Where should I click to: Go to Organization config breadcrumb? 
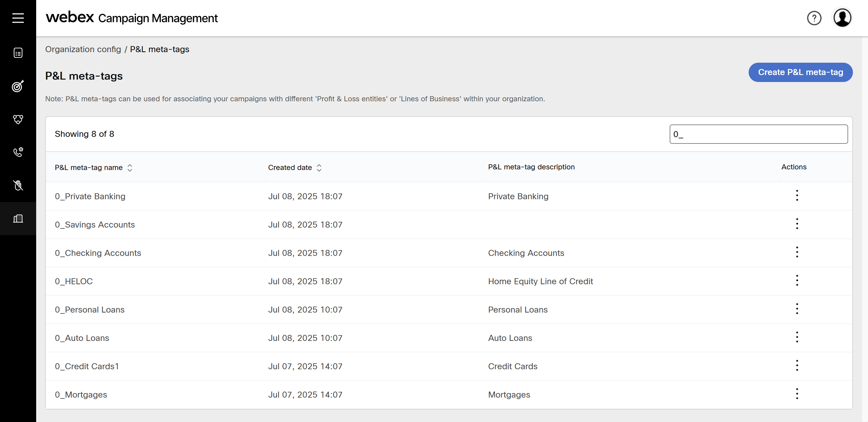point(83,49)
